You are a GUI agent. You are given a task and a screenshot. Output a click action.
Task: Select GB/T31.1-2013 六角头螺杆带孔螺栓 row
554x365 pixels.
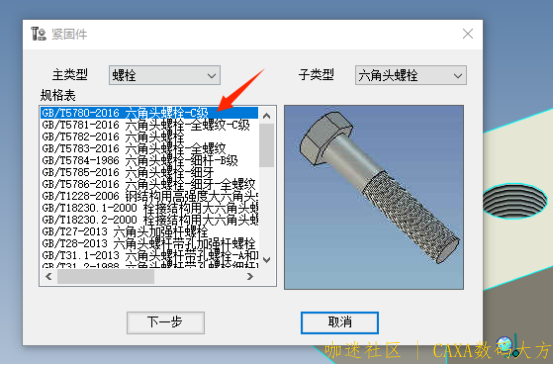click(x=149, y=255)
